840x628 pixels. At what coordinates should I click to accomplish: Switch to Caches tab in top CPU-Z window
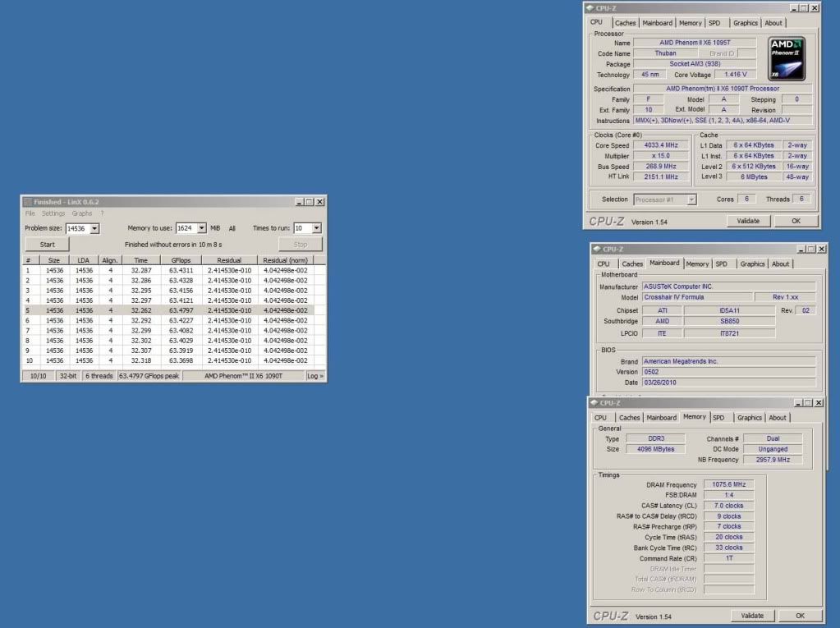625,23
